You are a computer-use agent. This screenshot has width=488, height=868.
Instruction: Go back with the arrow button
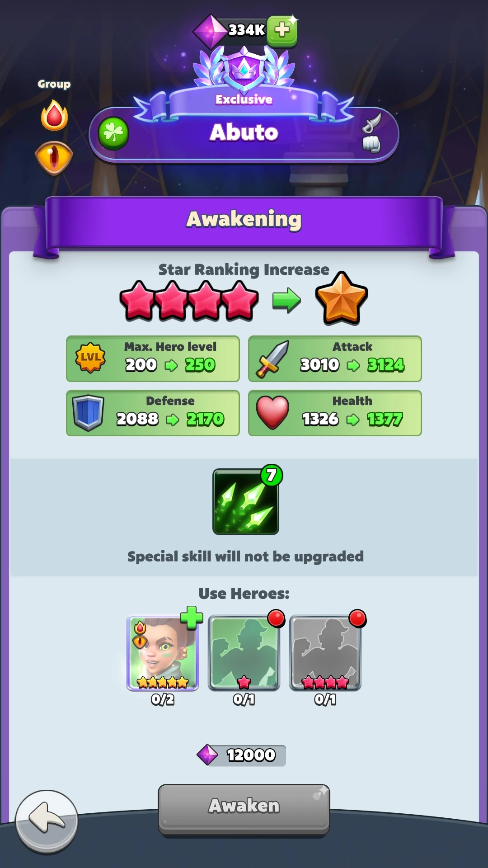(x=47, y=821)
